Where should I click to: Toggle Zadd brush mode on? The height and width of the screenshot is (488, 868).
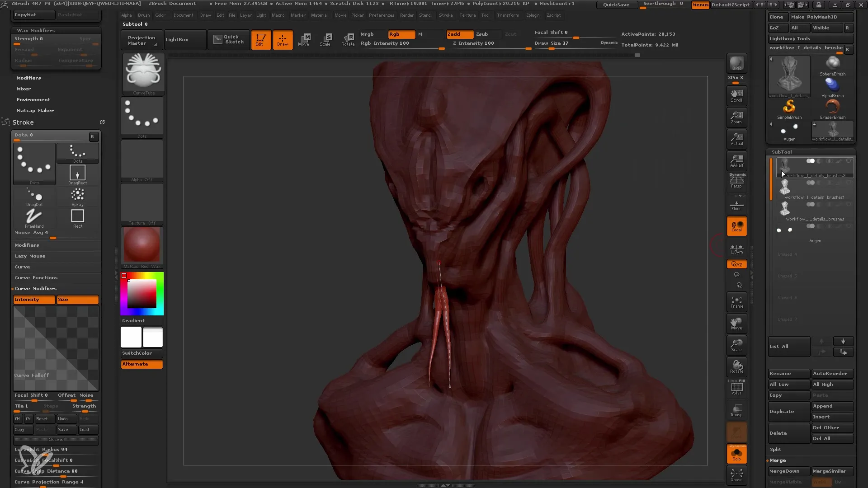[x=454, y=34]
